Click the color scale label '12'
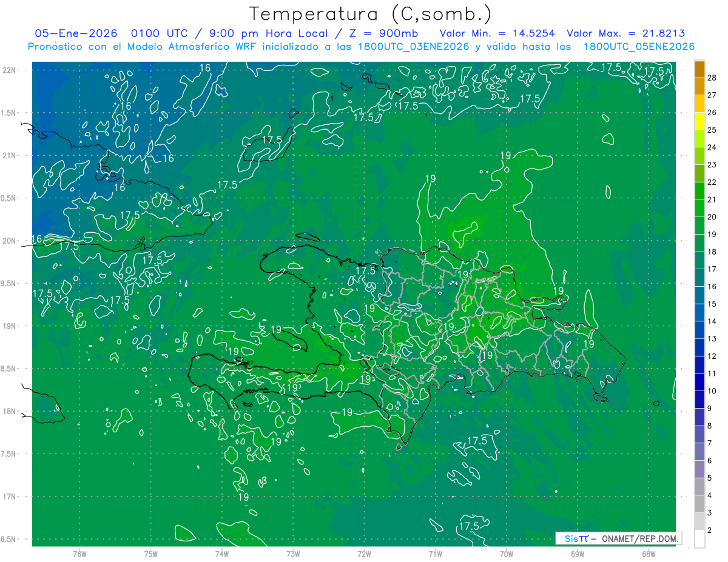Image resolution: width=728 pixels, height=562 pixels. 712,356
